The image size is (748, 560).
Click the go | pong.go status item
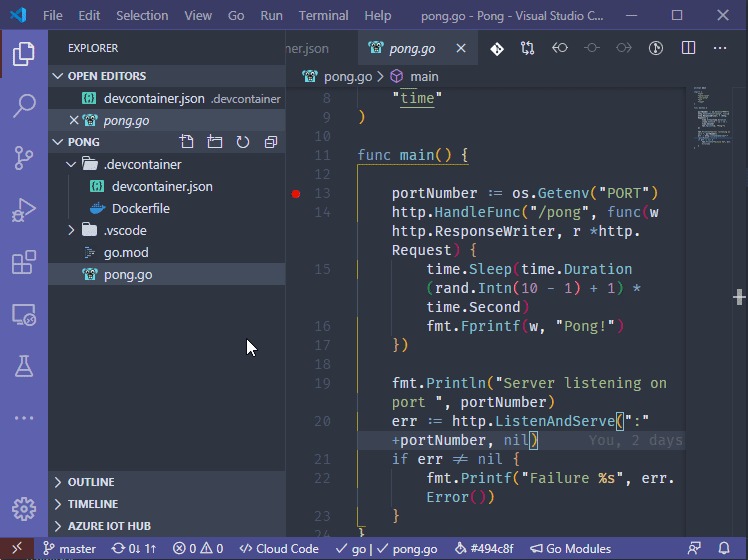coord(386,549)
